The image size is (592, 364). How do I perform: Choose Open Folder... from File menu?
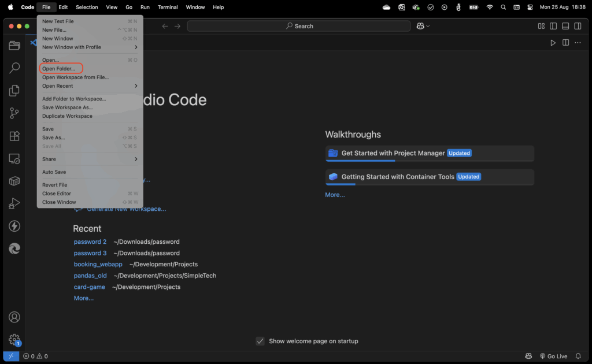[90, 69]
